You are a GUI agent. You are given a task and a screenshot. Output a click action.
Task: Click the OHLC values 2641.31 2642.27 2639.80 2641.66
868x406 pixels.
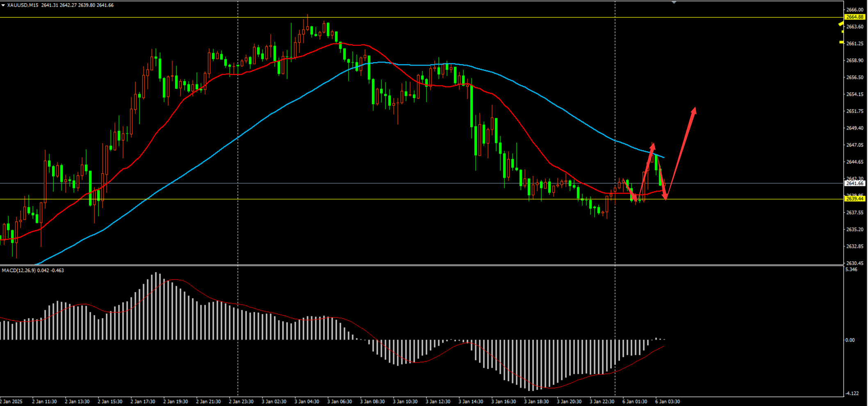77,5
